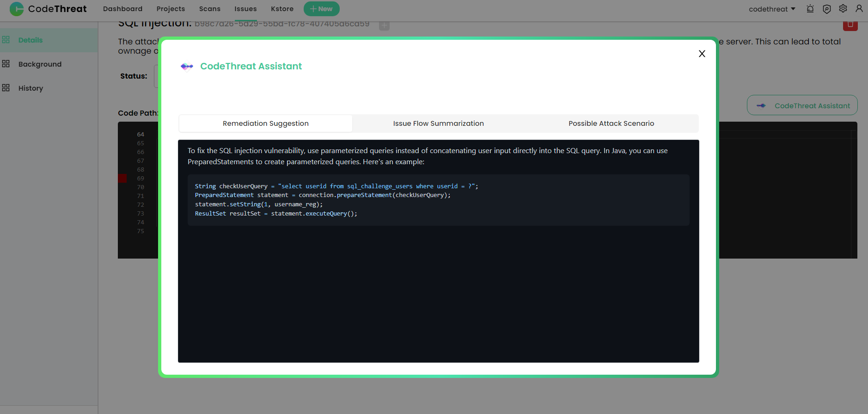The image size is (868, 414).
Task: Click the plus icon next to issue ID
Action: click(x=384, y=25)
